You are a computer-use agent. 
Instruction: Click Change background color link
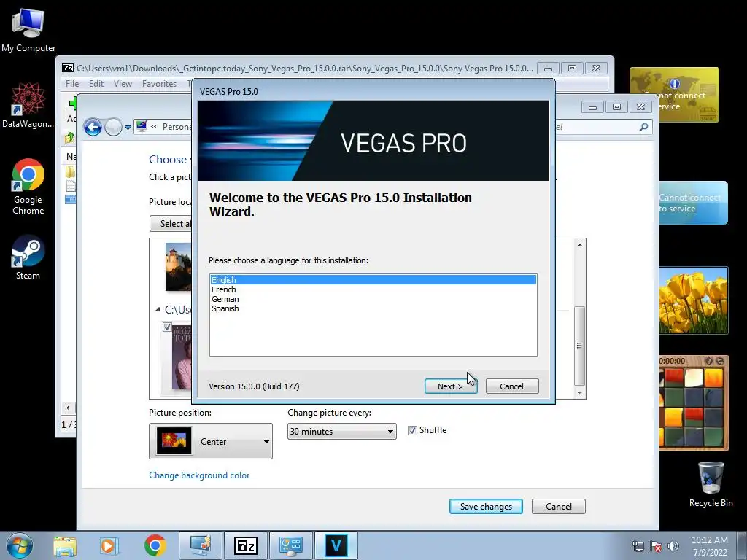coord(199,475)
